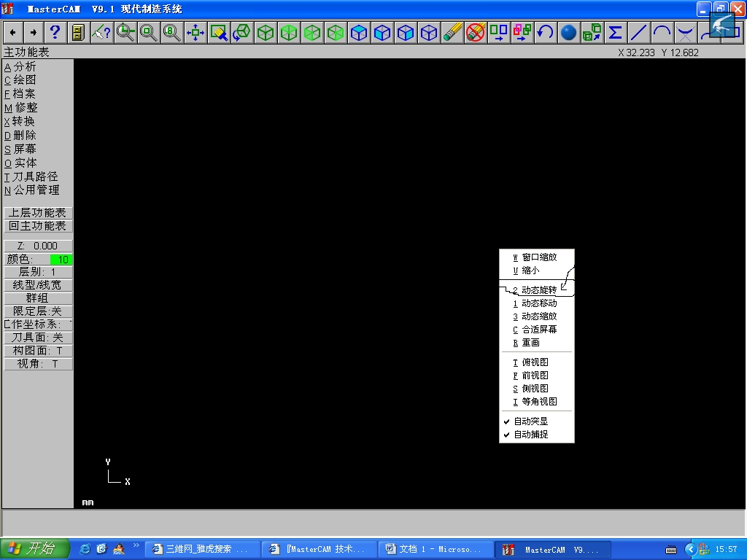Screen dimensions: 747x560
Task: Select the fillet tool icon
Action: (x=686, y=33)
